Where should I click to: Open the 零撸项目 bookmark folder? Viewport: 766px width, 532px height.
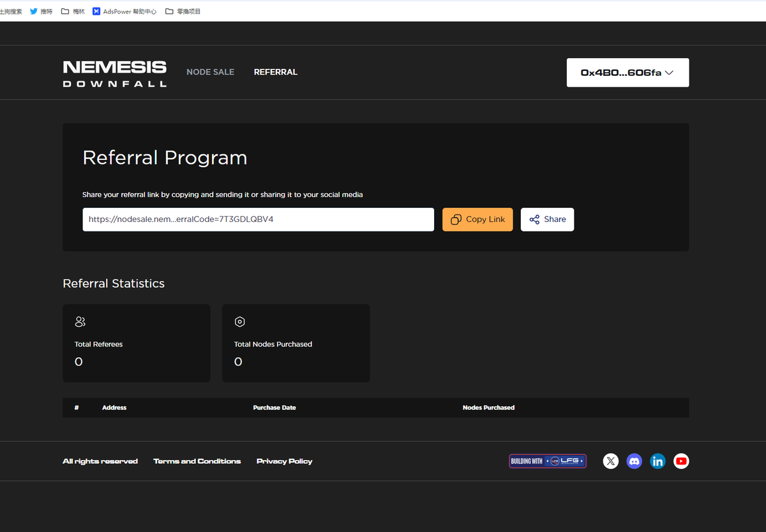(183, 11)
